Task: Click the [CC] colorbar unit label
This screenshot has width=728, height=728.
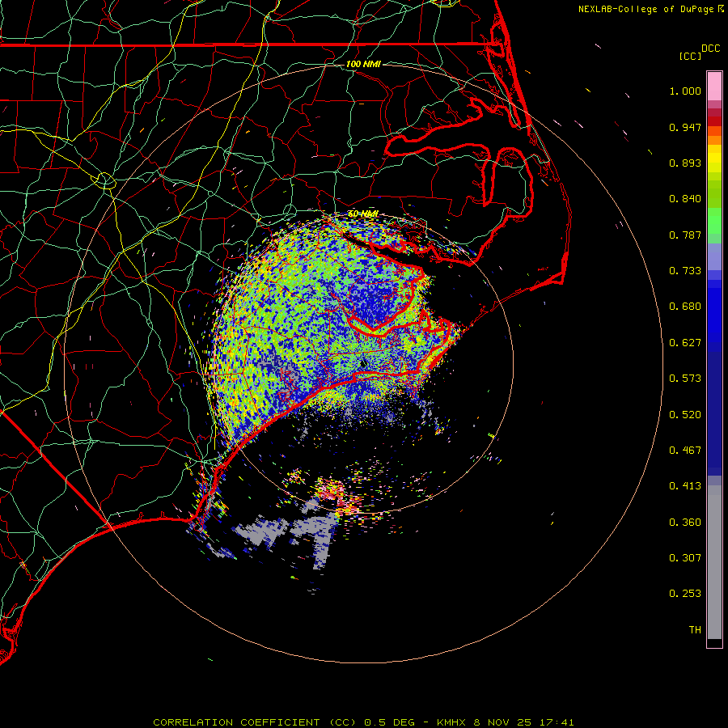Action: click(x=690, y=56)
